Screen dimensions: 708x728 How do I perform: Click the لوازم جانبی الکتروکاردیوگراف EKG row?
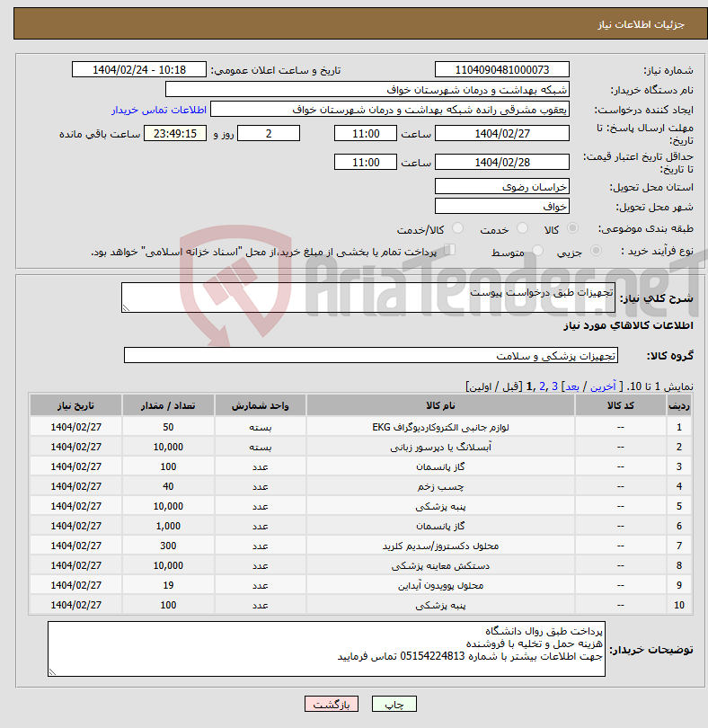pyautogui.click(x=360, y=427)
